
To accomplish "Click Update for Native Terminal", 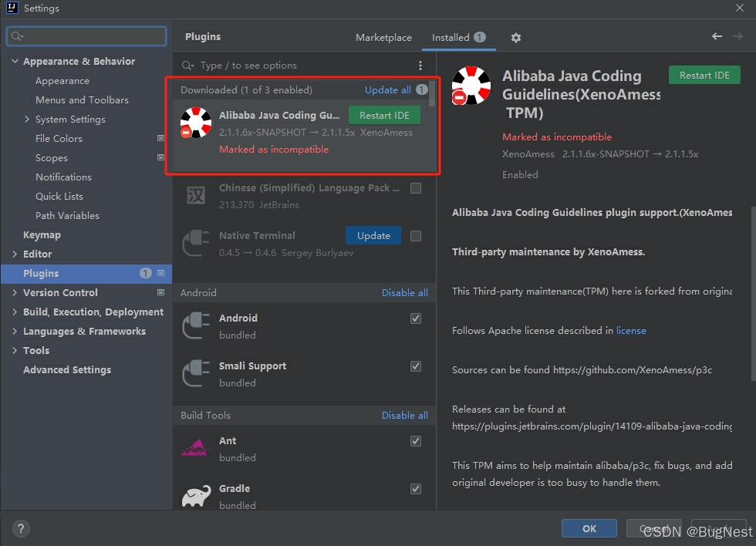I will pyautogui.click(x=373, y=236).
